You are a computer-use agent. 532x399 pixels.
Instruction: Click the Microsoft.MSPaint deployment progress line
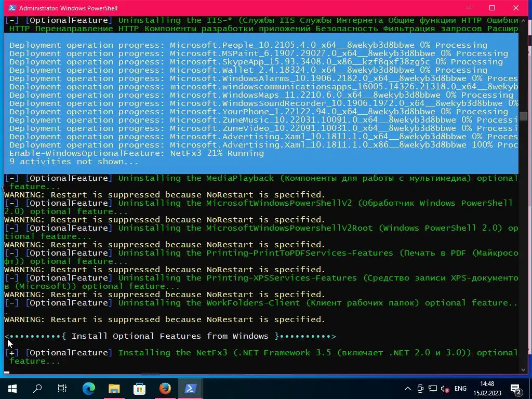259,54
